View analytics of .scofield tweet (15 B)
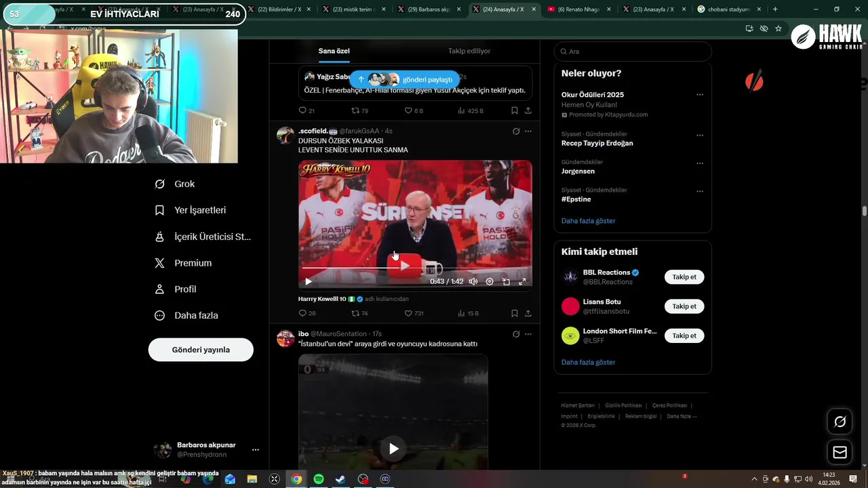868x488 pixels. tap(468, 313)
